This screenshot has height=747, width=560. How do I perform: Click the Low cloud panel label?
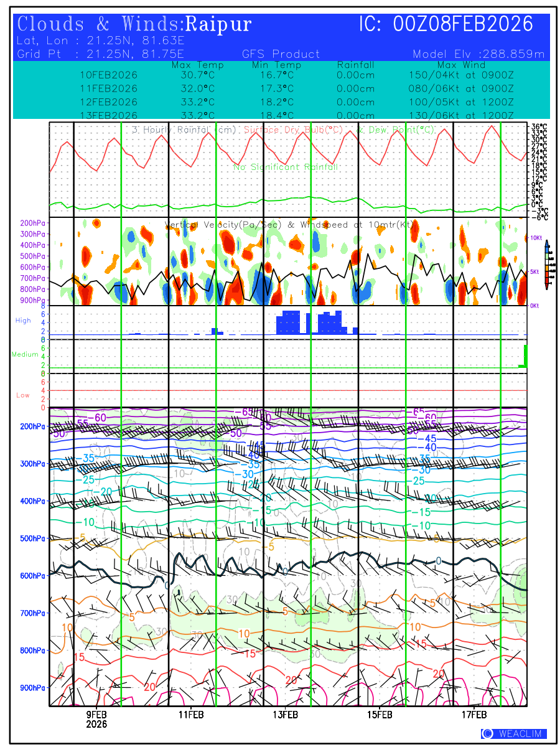point(23,395)
